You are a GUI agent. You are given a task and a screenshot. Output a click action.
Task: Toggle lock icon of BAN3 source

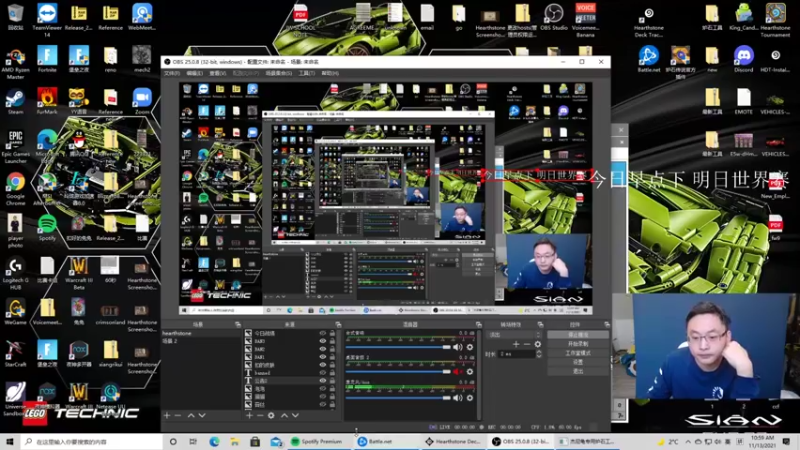(332, 341)
